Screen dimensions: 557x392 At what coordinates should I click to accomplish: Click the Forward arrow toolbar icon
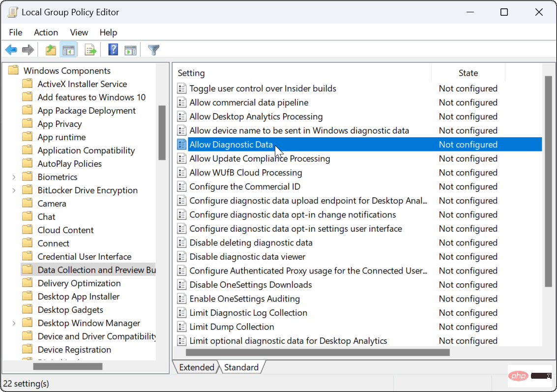tap(28, 50)
